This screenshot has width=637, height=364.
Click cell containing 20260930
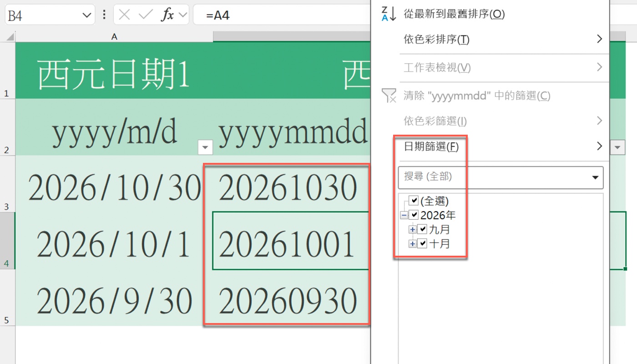coord(292,298)
